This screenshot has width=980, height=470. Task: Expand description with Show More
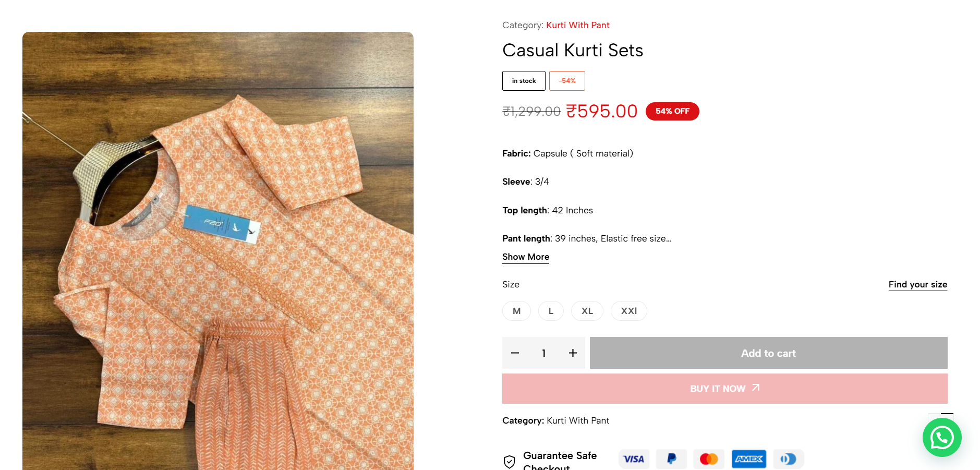[x=525, y=257]
